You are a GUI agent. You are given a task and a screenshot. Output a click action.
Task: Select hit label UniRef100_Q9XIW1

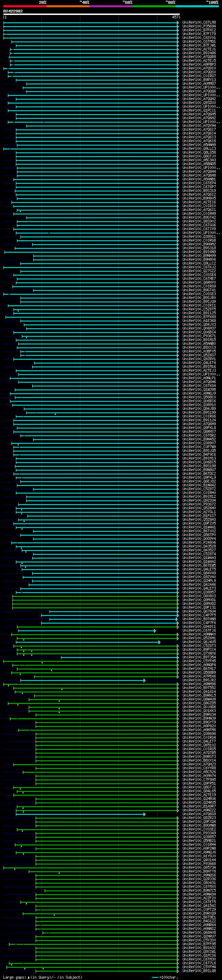click(x=199, y=951)
